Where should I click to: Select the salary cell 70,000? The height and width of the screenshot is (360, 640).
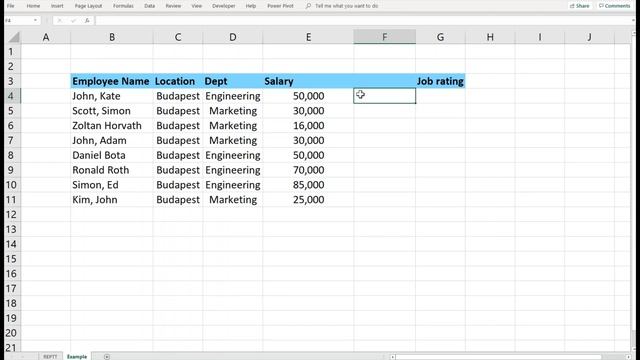[x=308, y=170]
